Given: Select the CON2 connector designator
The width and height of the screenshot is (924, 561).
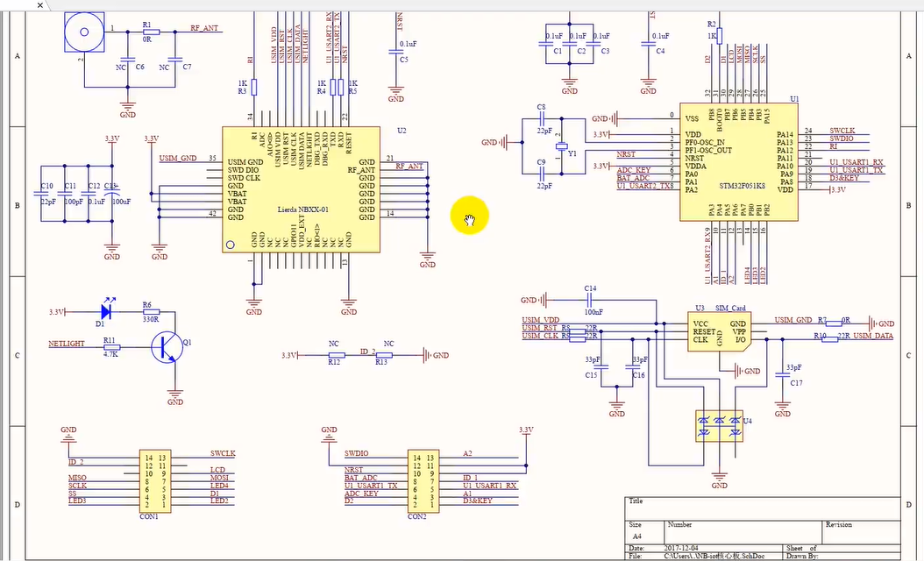Looking at the screenshot, I should tap(417, 517).
